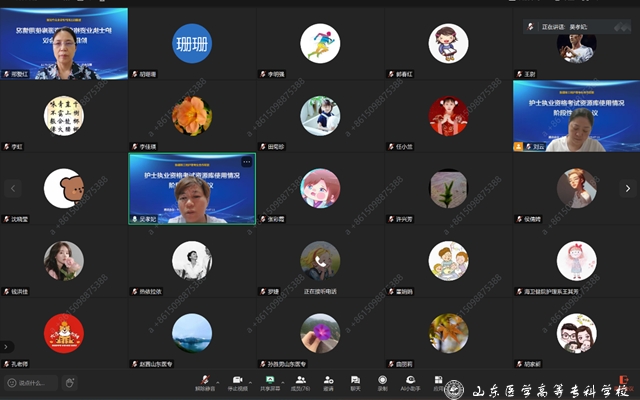
Task: Select the red dress girl avatar
Action: [x=448, y=116]
